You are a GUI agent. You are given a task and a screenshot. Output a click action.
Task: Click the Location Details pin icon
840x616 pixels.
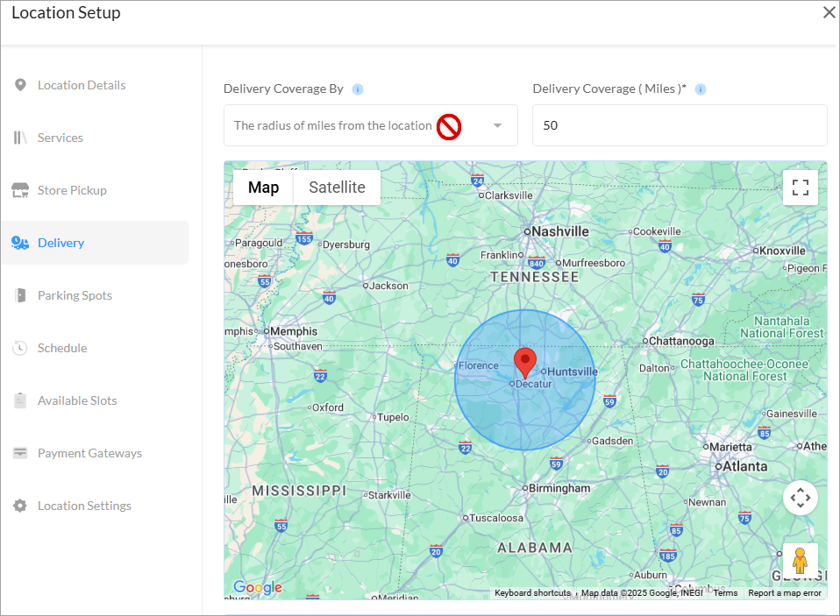pyautogui.click(x=20, y=85)
